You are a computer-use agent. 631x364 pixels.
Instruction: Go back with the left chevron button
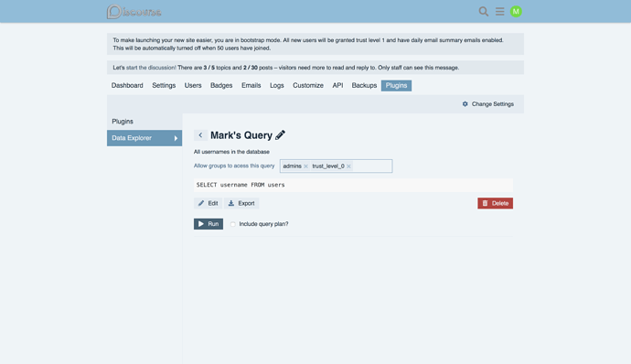click(x=200, y=135)
